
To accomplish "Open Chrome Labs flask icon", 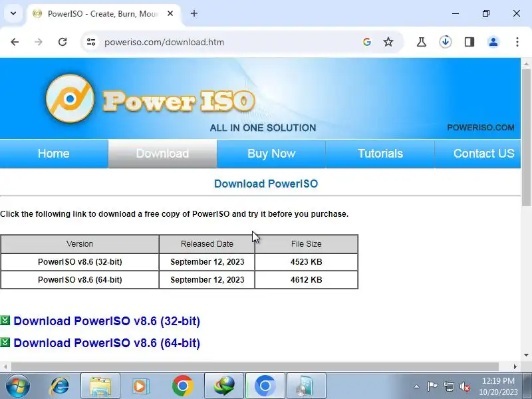I will coord(422,42).
